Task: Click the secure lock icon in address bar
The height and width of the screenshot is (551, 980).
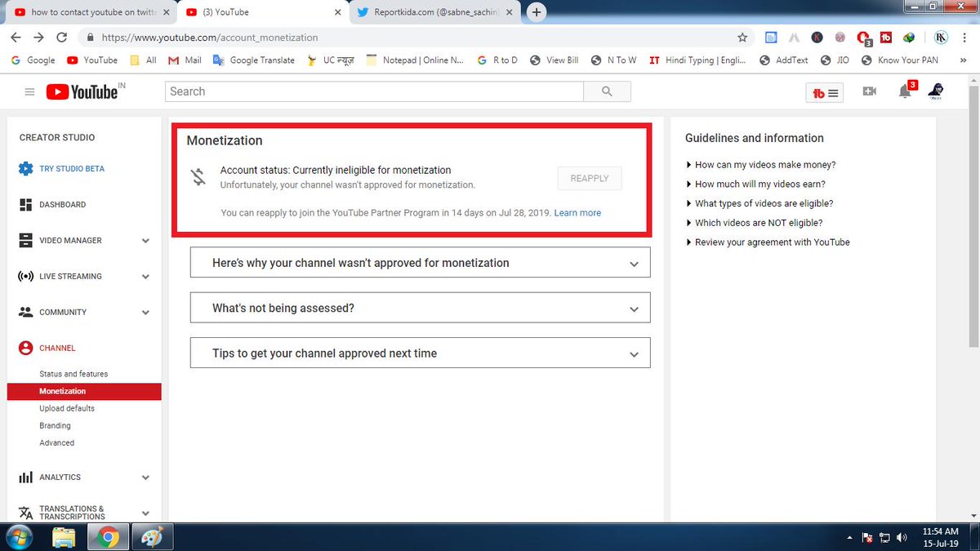Action: point(90,38)
